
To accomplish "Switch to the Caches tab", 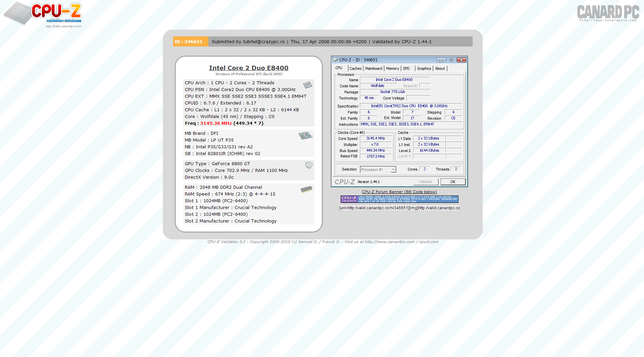I will (355, 69).
